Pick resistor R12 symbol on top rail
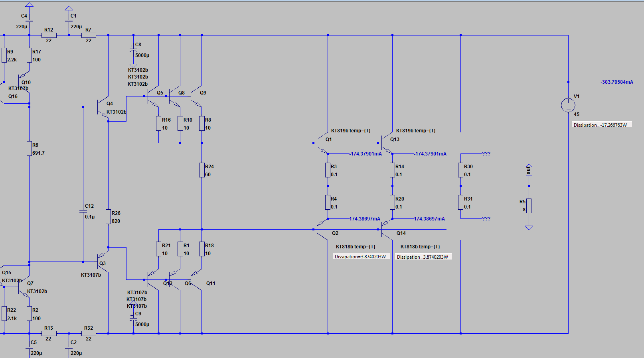The image size is (644, 358). point(49,35)
